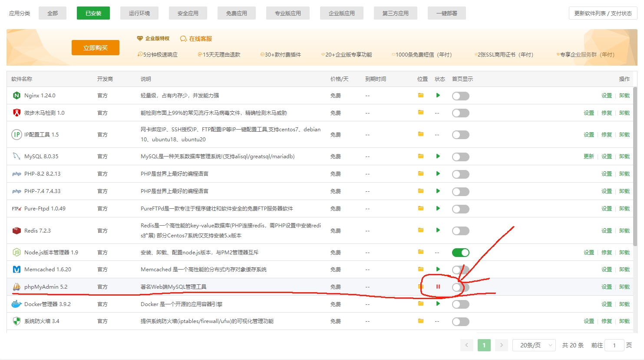Click the Docker whale icon
Screen dimensions: 644x360
click(17, 304)
